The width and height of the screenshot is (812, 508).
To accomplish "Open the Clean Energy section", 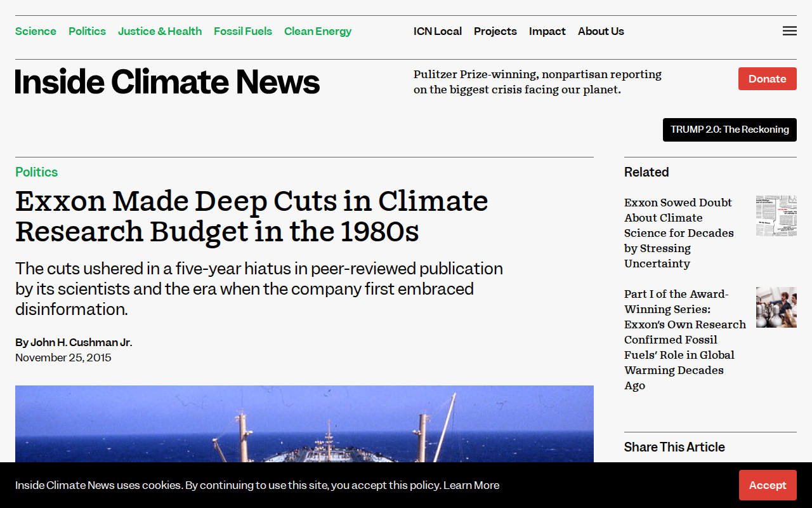I will [318, 31].
